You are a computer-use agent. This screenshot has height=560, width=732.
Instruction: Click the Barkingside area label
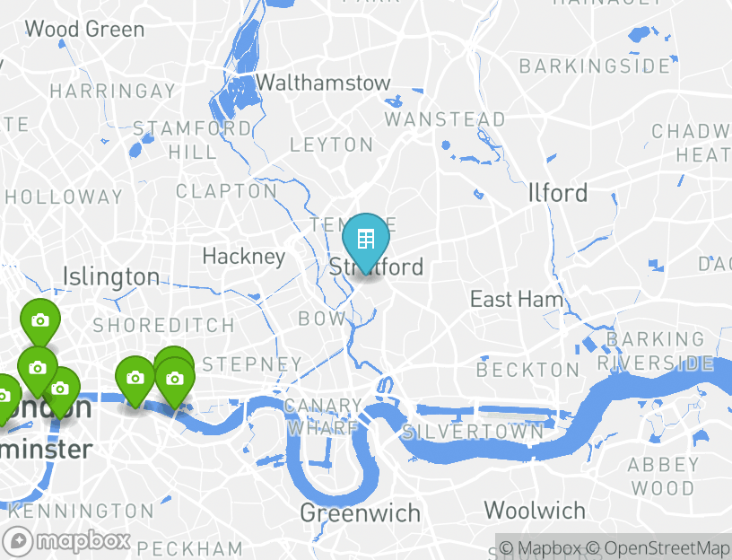pos(595,66)
